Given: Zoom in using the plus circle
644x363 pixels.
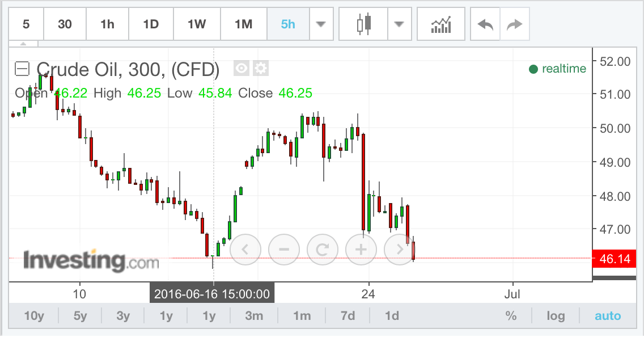Looking at the screenshot, I should [x=361, y=249].
